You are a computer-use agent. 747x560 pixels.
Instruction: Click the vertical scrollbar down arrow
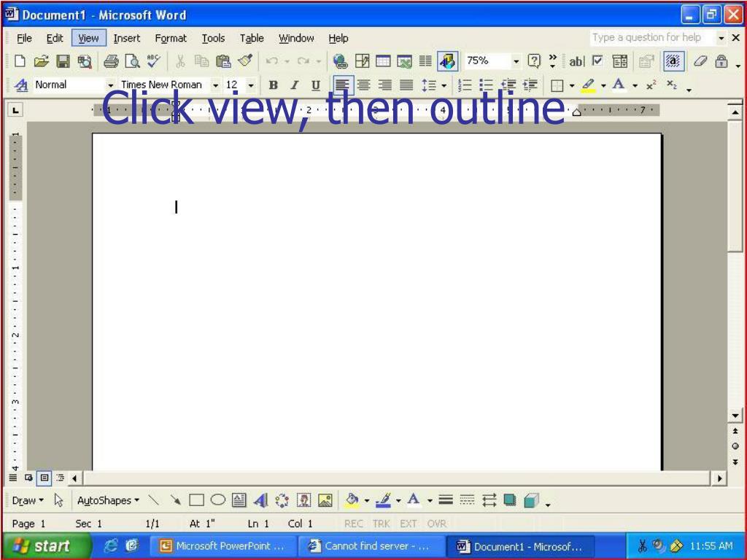click(x=735, y=416)
